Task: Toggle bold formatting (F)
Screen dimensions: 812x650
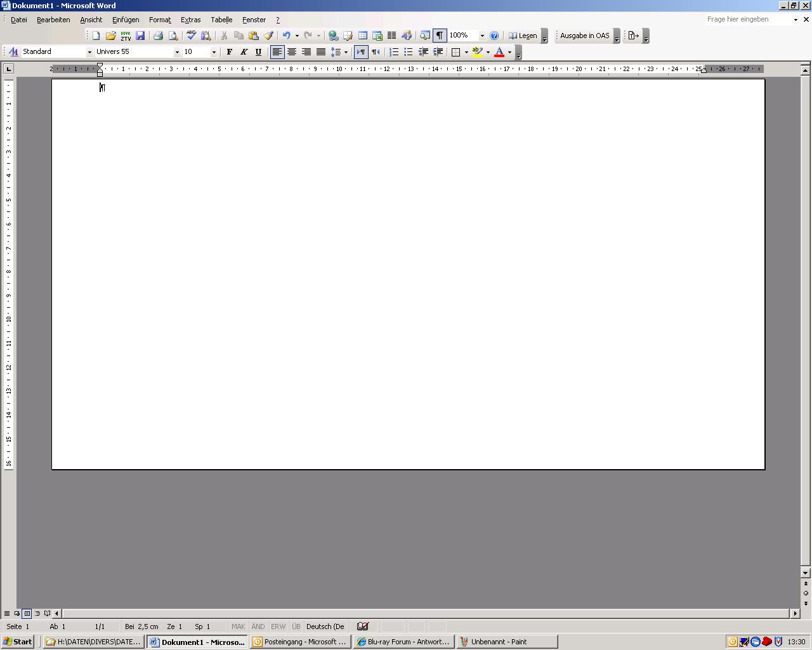Action: coord(229,52)
